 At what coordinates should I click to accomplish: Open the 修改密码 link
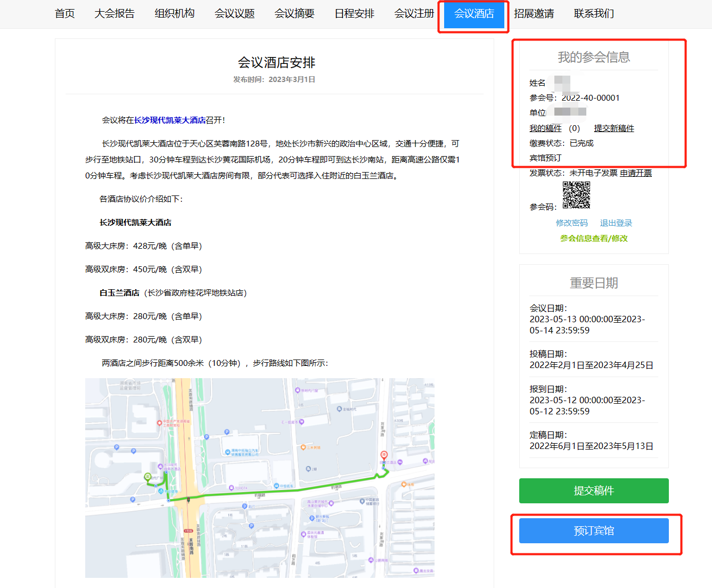[x=572, y=223]
